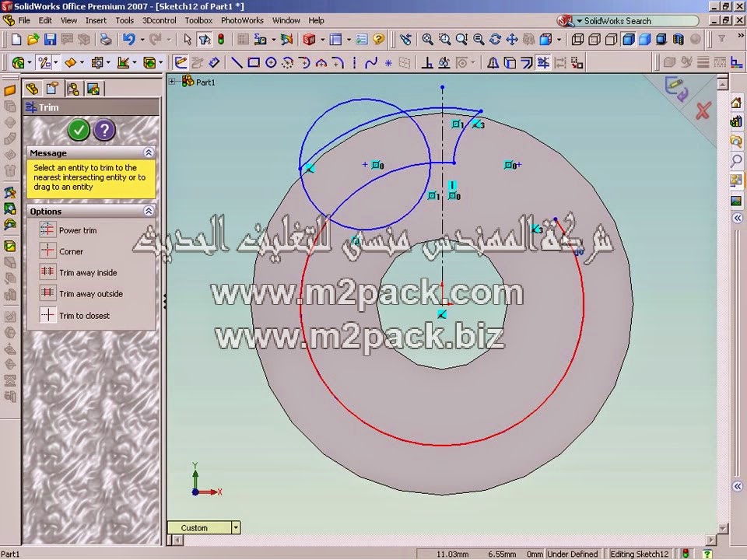
Task: Click the Offset Entities icon
Action: [x=527, y=62]
